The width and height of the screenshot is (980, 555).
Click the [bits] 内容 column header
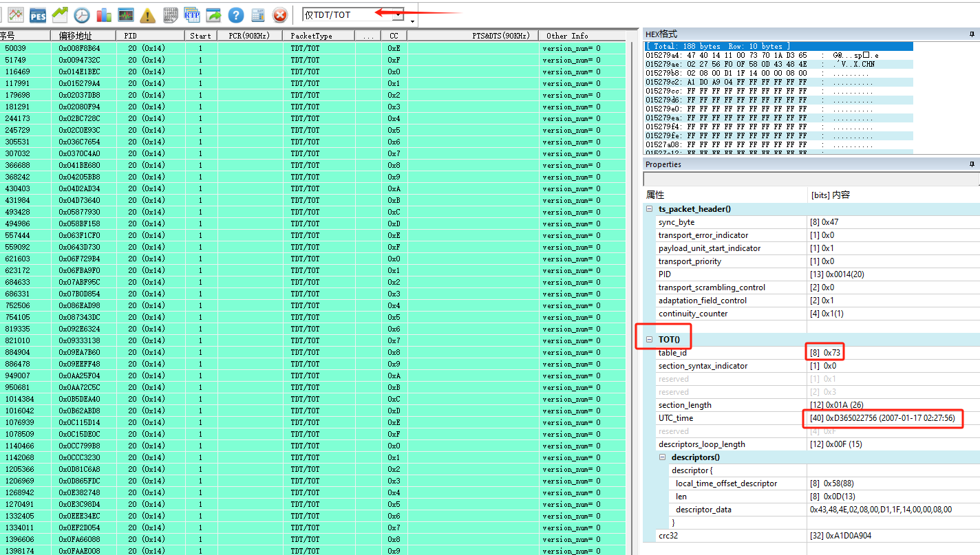(894, 195)
